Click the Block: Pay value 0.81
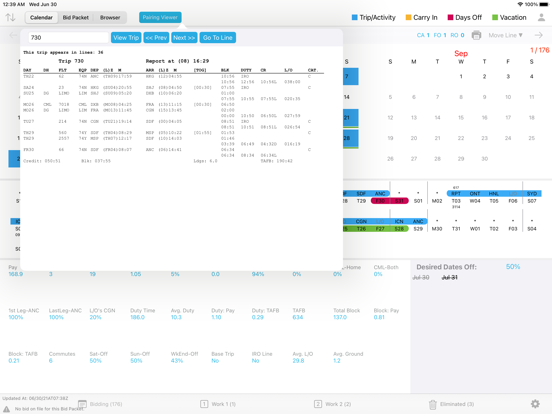This screenshot has width=552, height=414. tap(379, 317)
